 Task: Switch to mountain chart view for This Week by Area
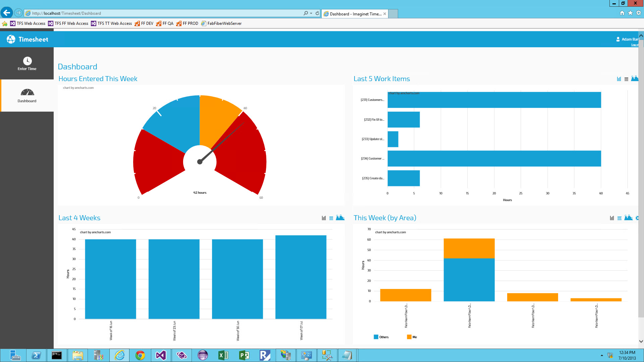pos(629,218)
